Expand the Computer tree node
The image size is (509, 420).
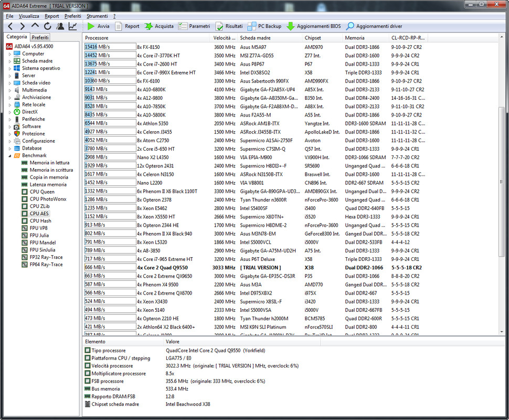(10, 54)
